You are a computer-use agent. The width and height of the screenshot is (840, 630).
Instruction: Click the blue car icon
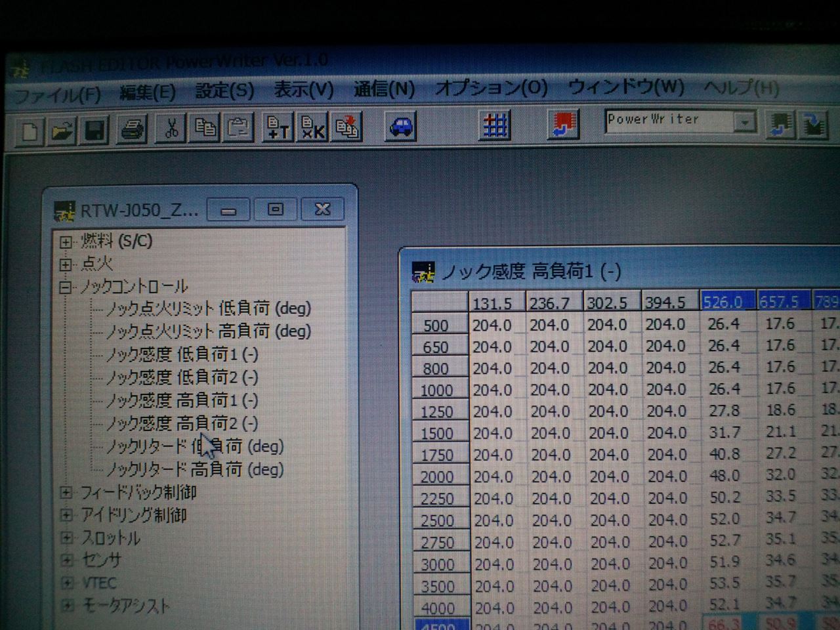coord(401,126)
